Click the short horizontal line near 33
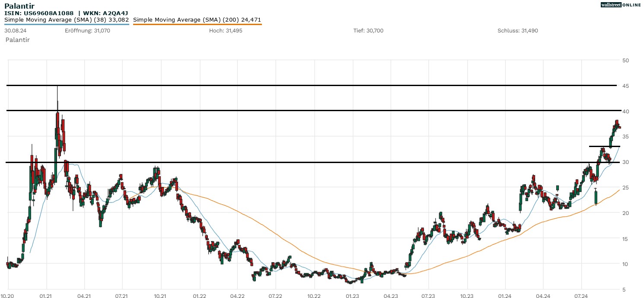 (x=604, y=147)
